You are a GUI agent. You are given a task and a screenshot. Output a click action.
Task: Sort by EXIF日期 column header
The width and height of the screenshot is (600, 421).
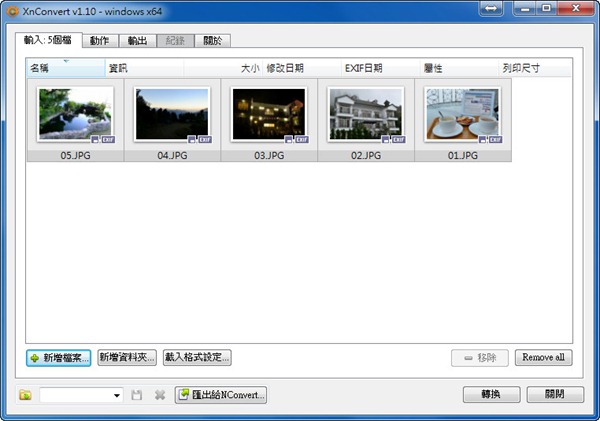pos(381,68)
